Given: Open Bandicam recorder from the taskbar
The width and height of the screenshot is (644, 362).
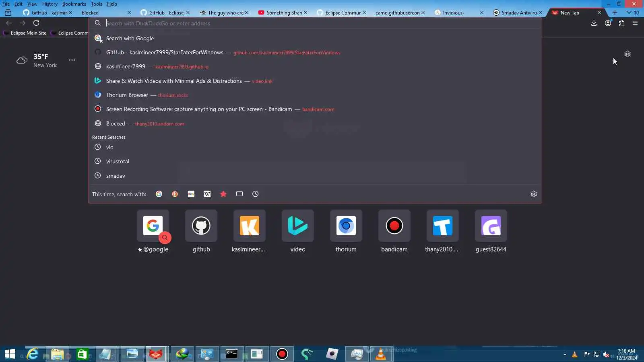Looking at the screenshot, I should [282, 354].
